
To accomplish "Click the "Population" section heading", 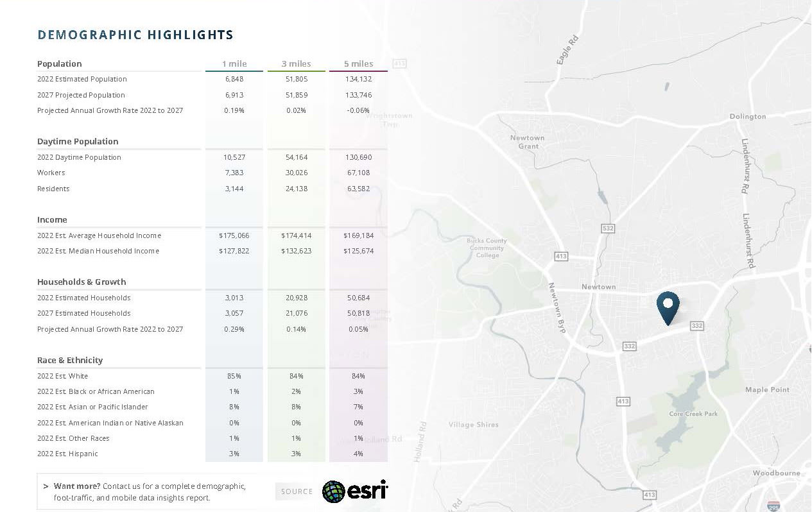I will 60,64.
